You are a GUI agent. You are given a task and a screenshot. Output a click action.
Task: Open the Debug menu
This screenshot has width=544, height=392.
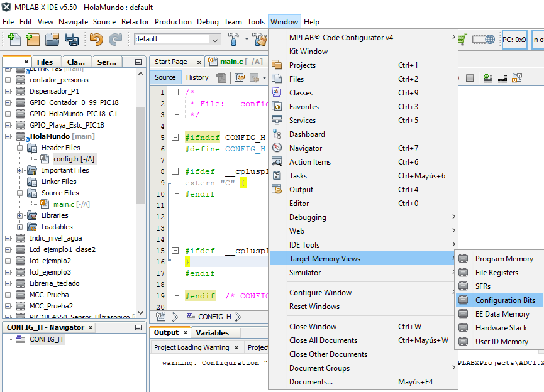click(208, 22)
